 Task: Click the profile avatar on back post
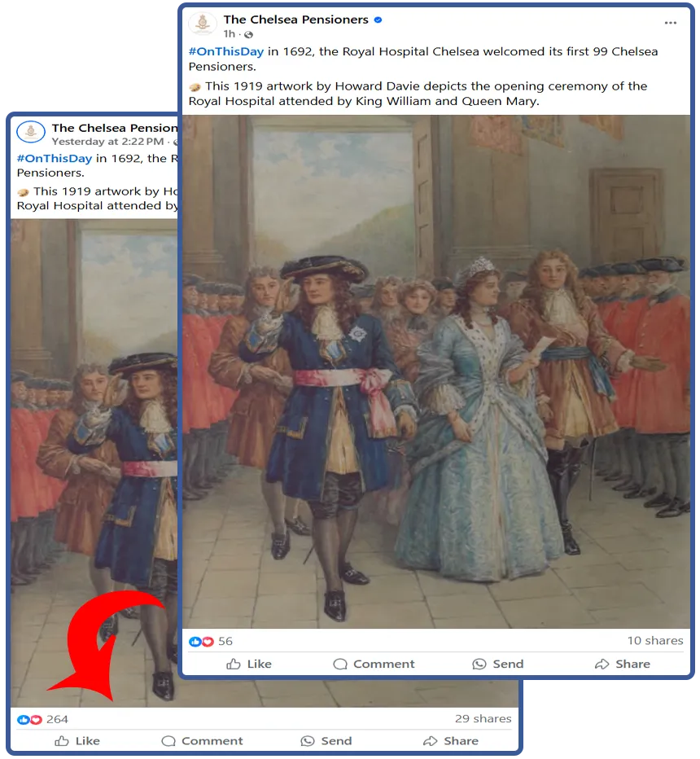coord(31,132)
